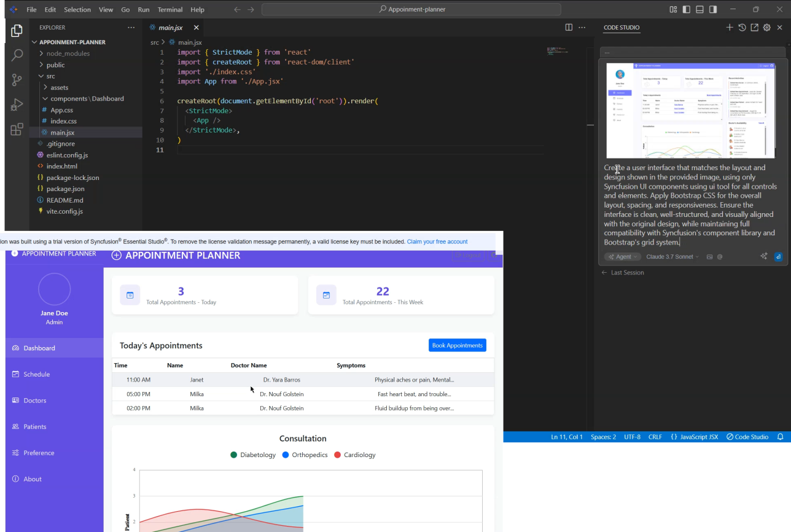Viewport: 791px width, 532px height.
Task: Open Code Studio settings gear
Action: pyautogui.click(x=766, y=28)
